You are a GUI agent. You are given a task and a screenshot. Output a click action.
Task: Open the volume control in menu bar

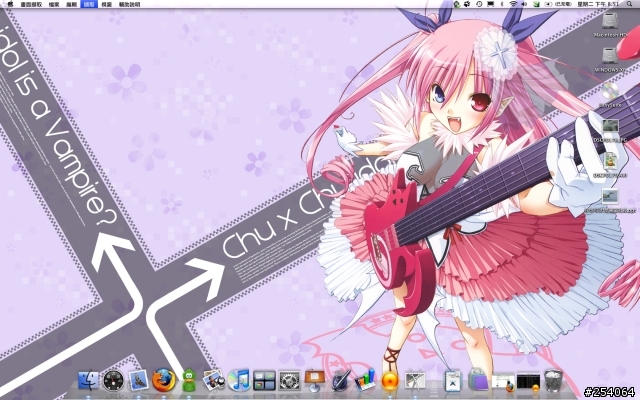click(x=524, y=4)
